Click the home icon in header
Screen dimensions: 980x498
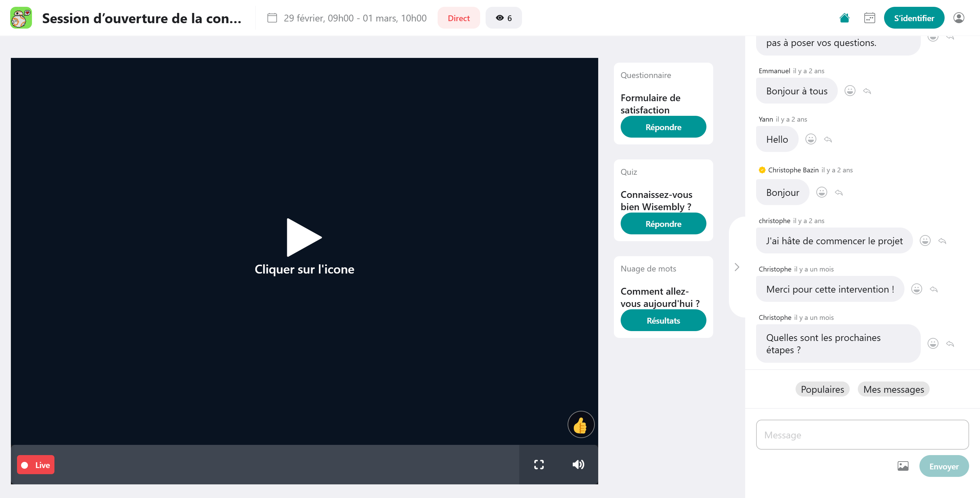pos(844,18)
